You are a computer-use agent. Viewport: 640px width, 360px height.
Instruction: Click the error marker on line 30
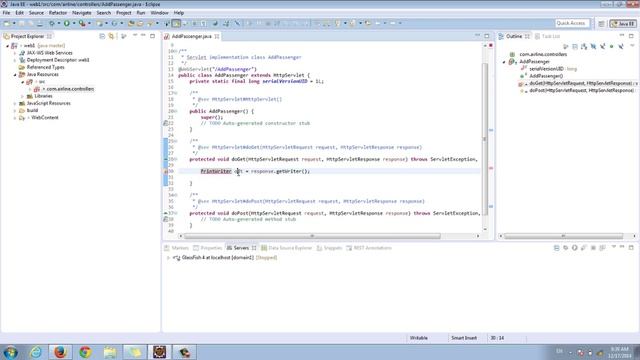tap(166, 171)
